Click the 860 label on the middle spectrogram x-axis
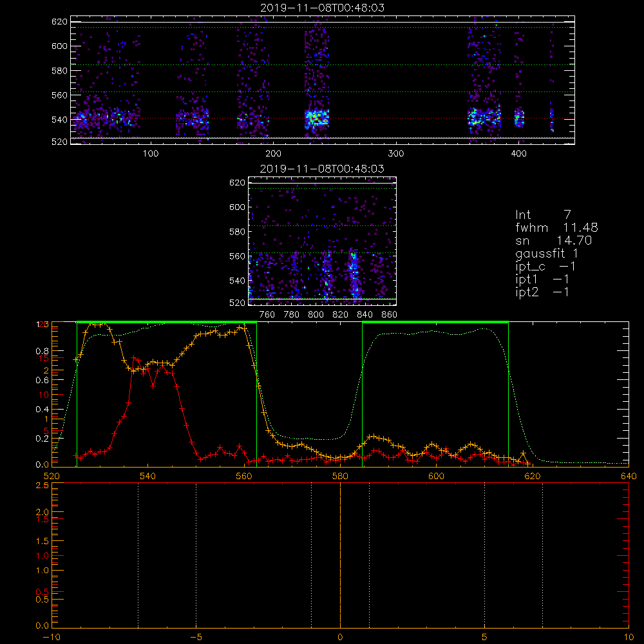Viewport: 644px width, 644px height. click(x=390, y=314)
